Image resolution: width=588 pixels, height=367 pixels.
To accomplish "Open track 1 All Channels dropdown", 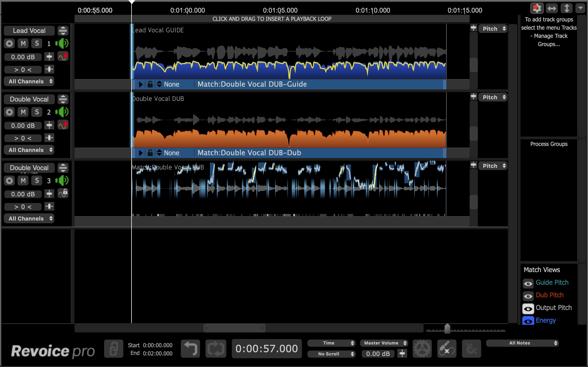I will coord(29,81).
